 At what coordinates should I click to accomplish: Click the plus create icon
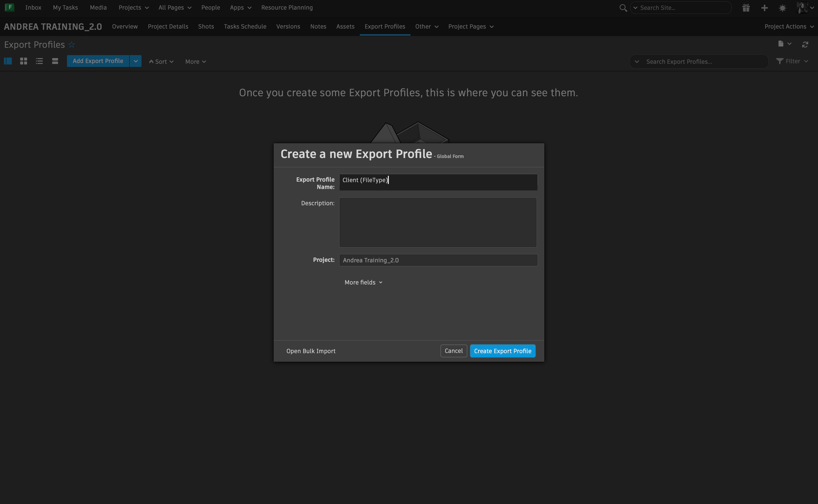coord(764,8)
